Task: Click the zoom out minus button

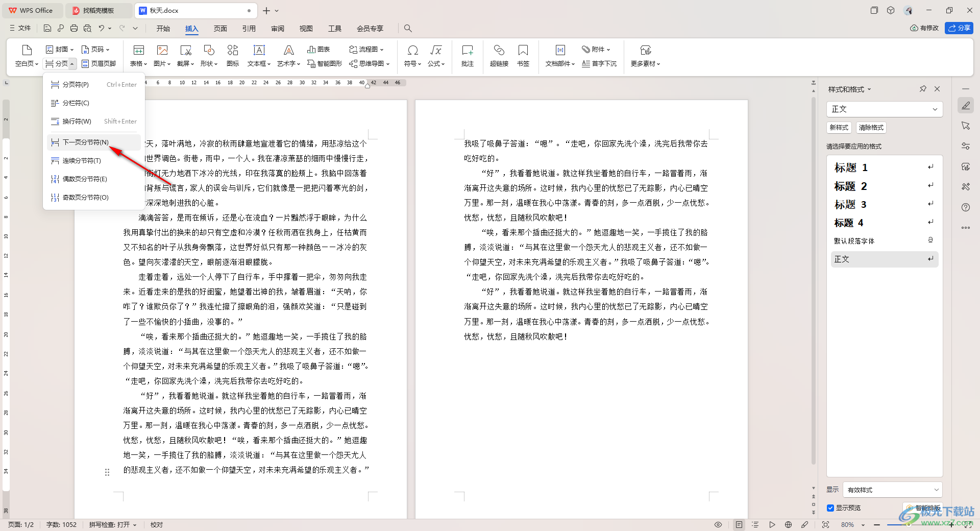Action: [x=877, y=525]
